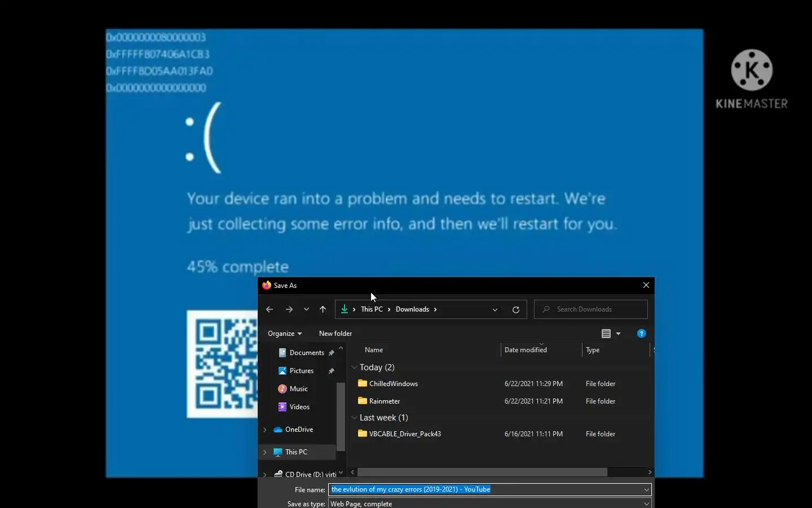The width and height of the screenshot is (812, 508).
Task: Open Documents in navigation pane
Action: click(307, 353)
